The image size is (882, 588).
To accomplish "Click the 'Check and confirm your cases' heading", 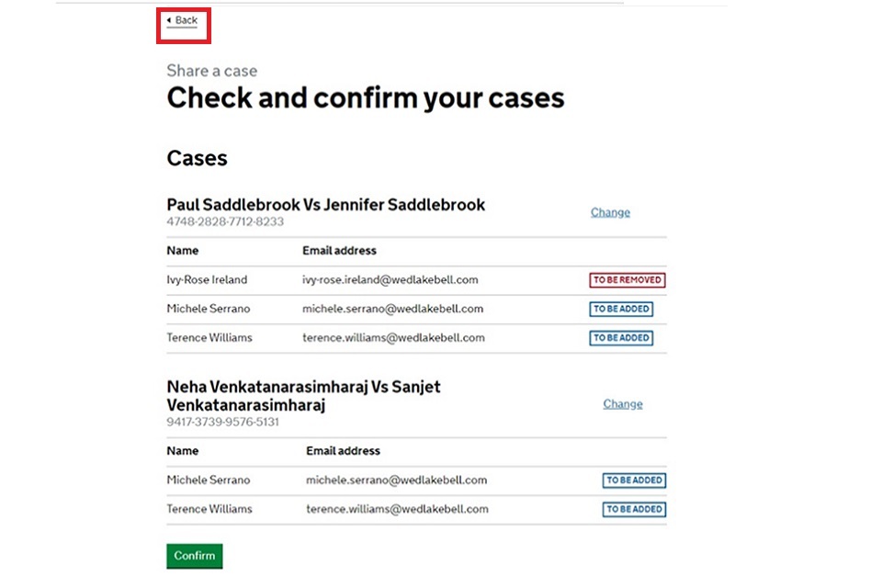I will (x=366, y=98).
